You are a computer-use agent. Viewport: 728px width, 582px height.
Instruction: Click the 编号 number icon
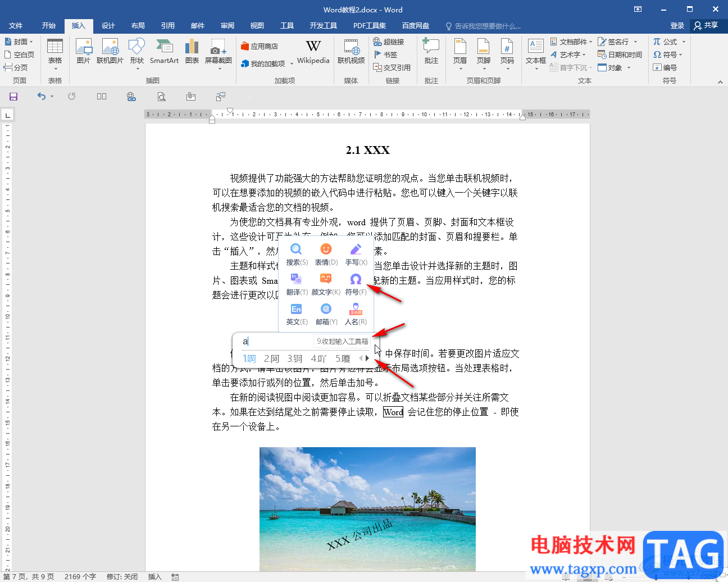665,67
